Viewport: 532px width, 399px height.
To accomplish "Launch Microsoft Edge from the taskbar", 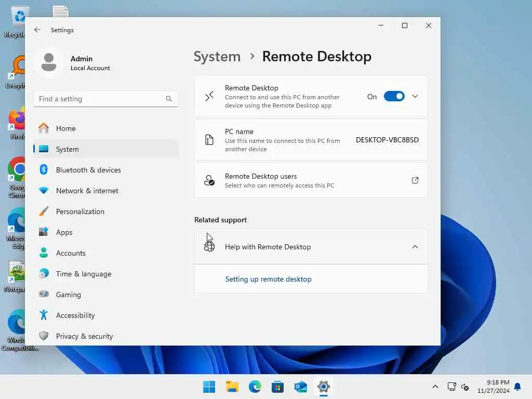I will tap(255, 387).
